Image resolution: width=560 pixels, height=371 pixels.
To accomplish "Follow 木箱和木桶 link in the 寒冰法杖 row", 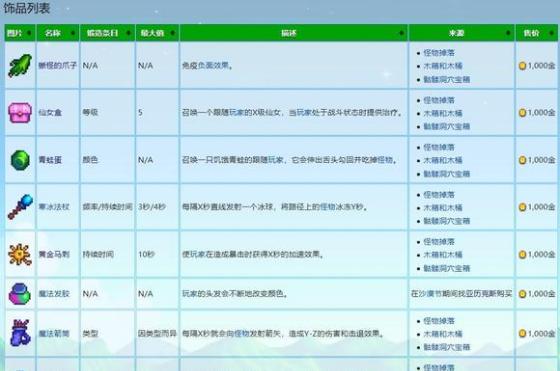I will click(443, 207).
